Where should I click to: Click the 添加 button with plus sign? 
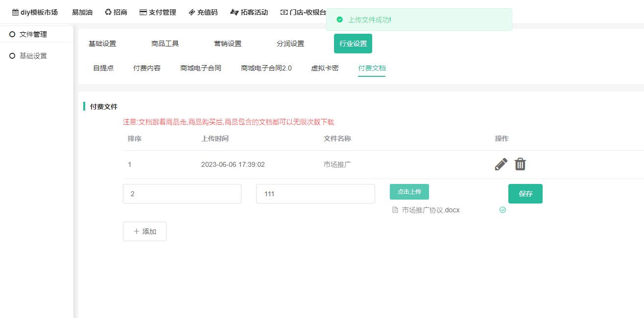(144, 231)
